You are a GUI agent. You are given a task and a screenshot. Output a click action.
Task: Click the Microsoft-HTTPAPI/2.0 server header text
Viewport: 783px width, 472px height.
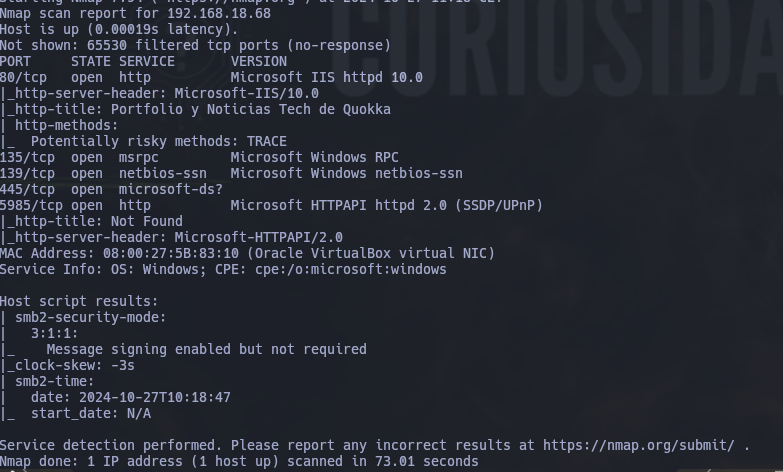coord(259,237)
